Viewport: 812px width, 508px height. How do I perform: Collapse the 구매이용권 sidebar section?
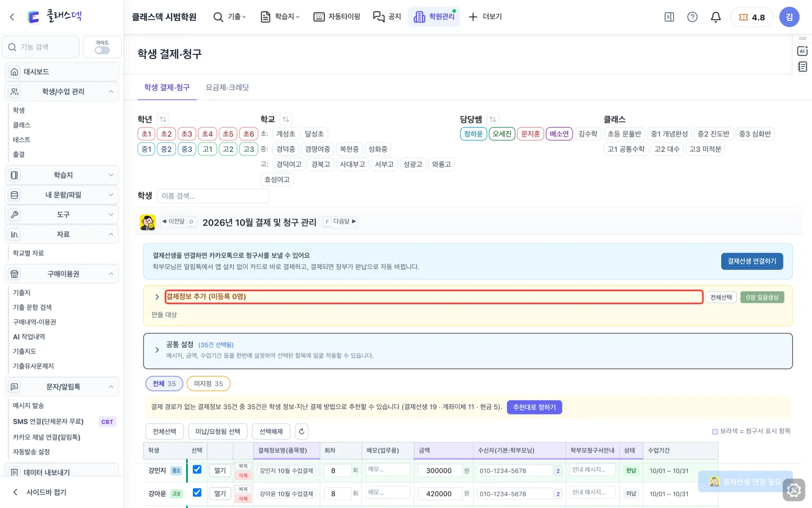(x=61, y=274)
